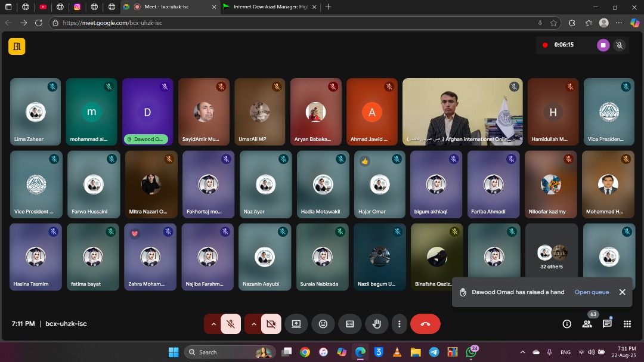Stop the screen recording with the purple button
Screen dimensions: 644x362
[x=603, y=45]
